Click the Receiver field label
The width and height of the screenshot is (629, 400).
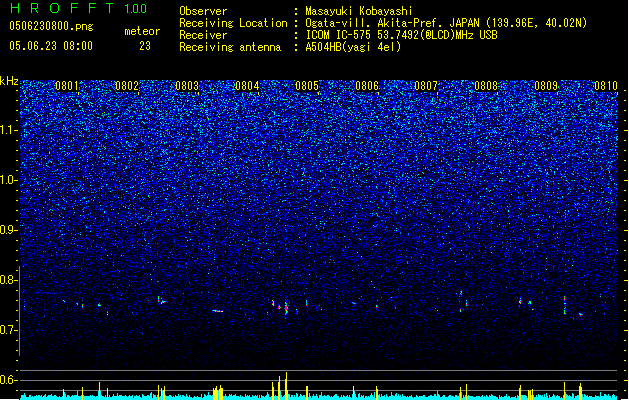pyautogui.click(x=203, y=35)
